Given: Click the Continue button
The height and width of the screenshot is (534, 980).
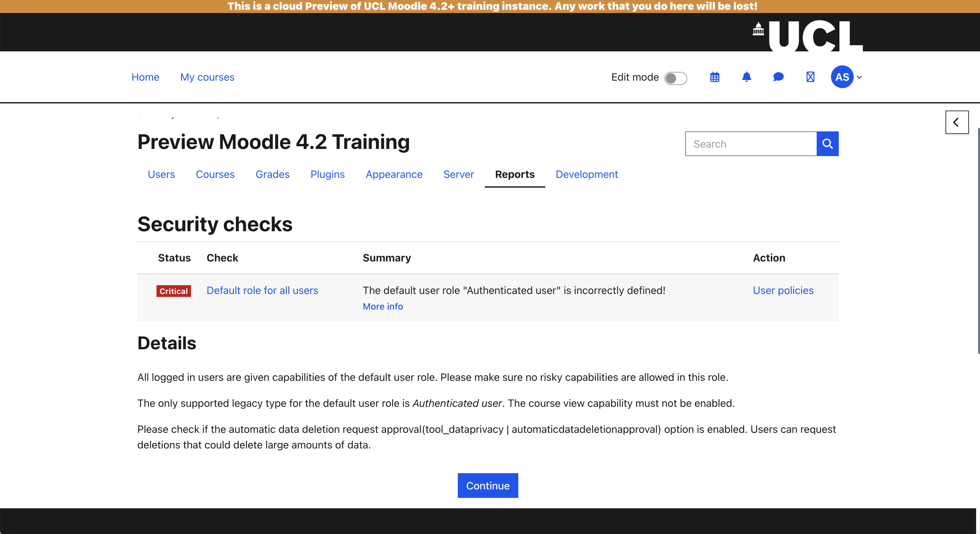Looking at the screenshot, I should (488, 486).
